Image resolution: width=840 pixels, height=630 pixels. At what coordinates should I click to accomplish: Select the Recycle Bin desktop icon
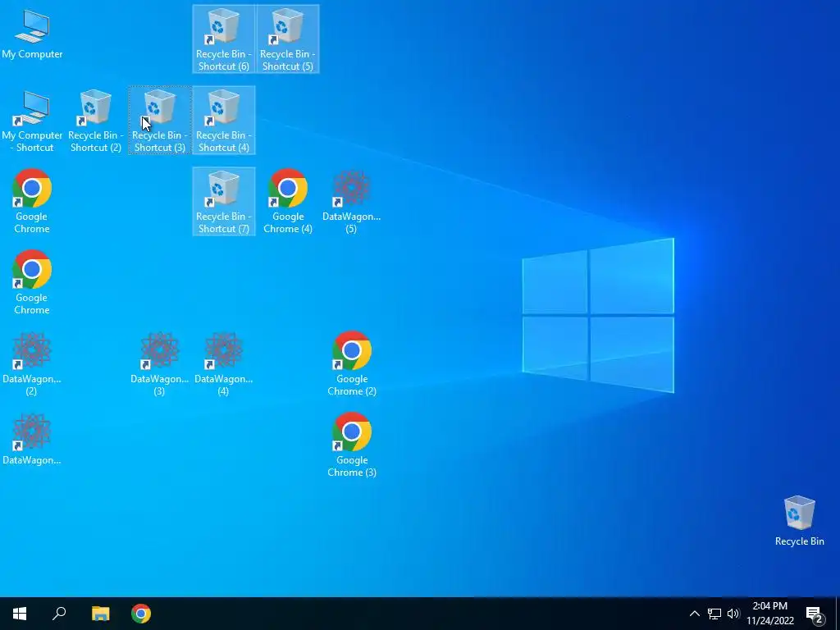pos(799,521)
